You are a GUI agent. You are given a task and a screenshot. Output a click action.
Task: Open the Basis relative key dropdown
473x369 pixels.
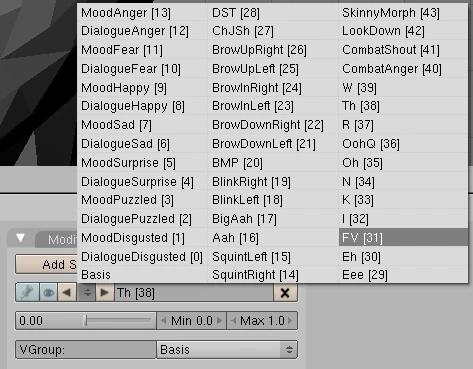click(227, 349)
